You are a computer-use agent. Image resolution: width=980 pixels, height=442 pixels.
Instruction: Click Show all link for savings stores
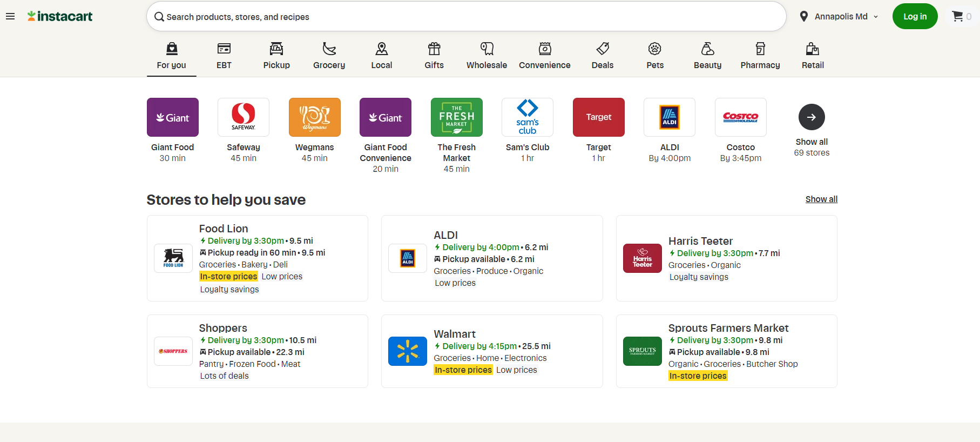[x=821, y=199]
